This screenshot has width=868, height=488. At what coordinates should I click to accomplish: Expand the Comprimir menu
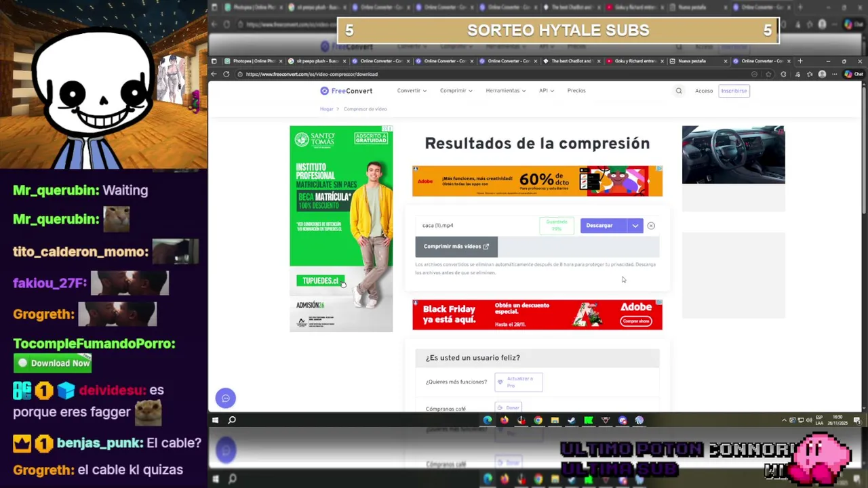pos(456,91)
